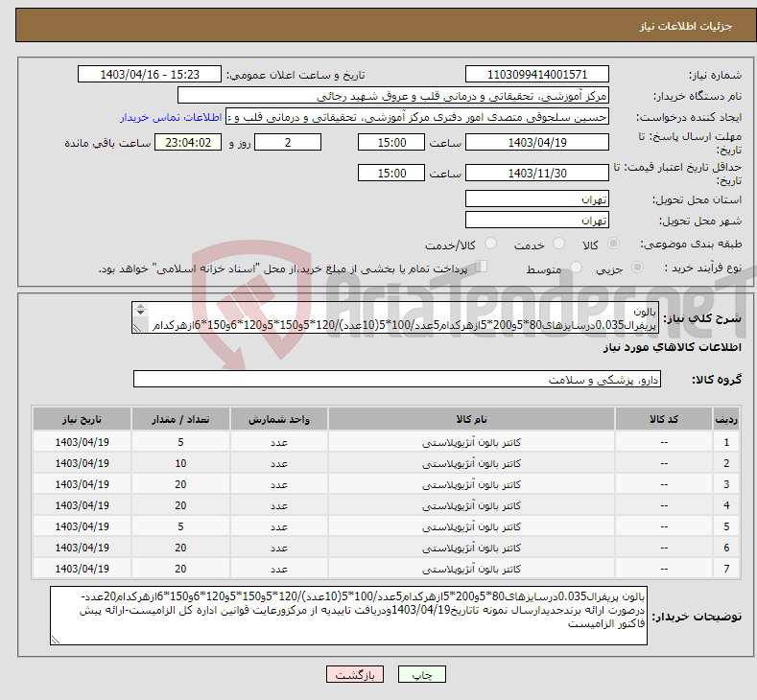Click date 1403/04/19 in table row 6
Viewport: 757px width, 700px height.
click(x=83, y=548)
